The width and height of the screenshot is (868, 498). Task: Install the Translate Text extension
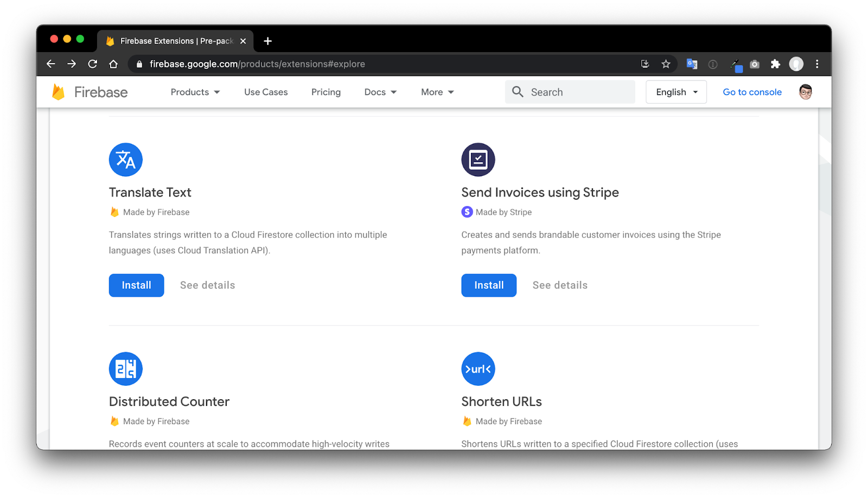point(136,285)
